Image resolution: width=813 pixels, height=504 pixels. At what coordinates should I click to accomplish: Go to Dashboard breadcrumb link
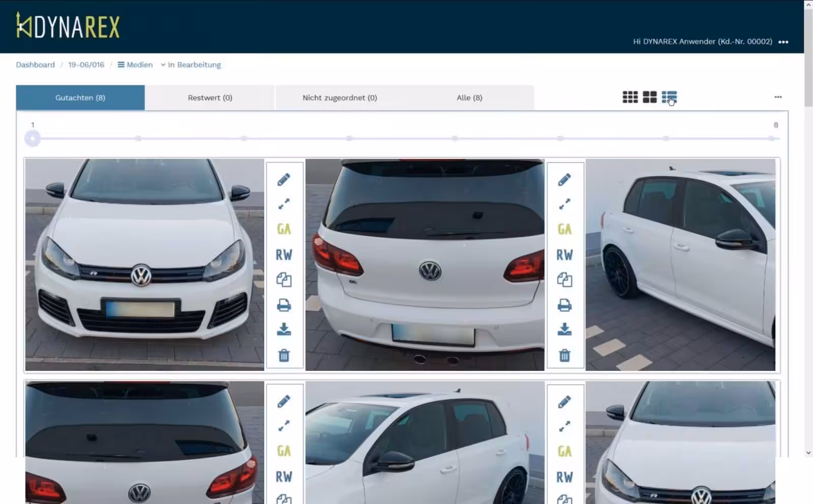click(35, 65)
